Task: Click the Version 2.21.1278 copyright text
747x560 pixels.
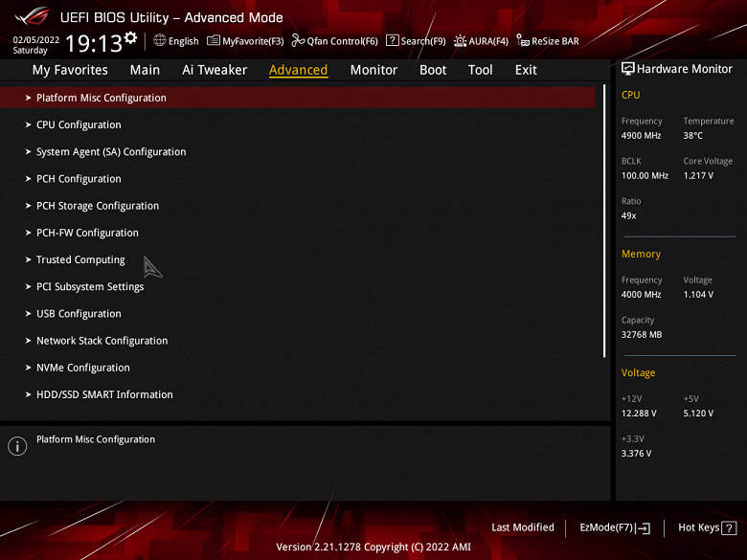Action: pyautogui.click(x=373, y=548)
